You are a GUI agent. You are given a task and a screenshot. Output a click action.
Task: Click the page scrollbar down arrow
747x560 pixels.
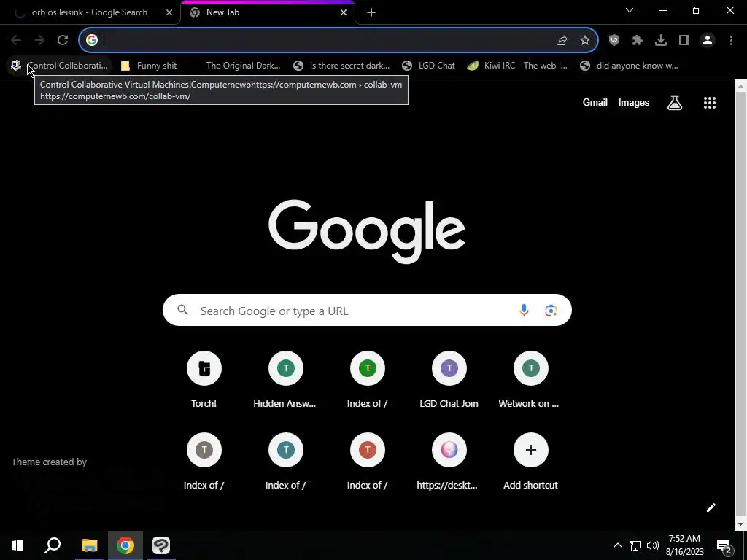740,524
